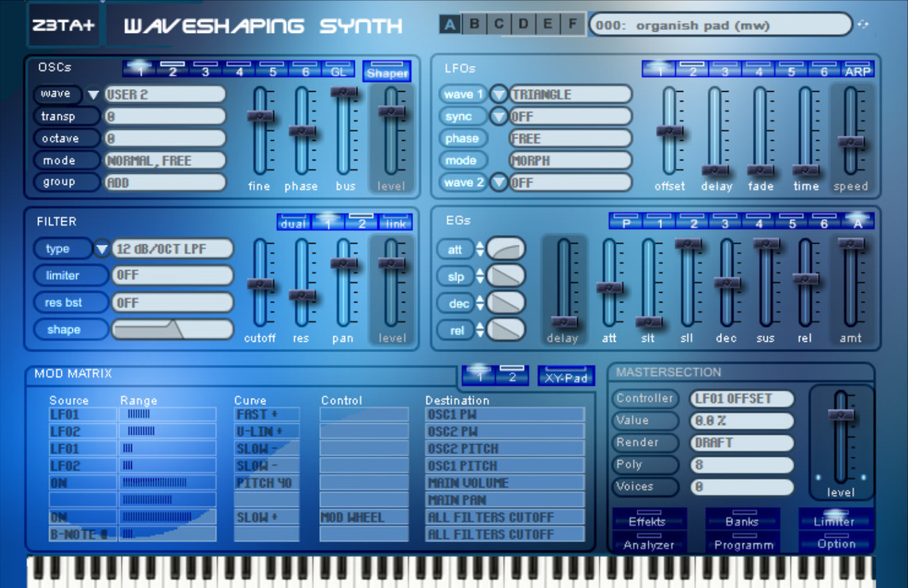Toggle the XY-Pad button
The height and width of the screenshot is (588, 908).
point(566,375)
